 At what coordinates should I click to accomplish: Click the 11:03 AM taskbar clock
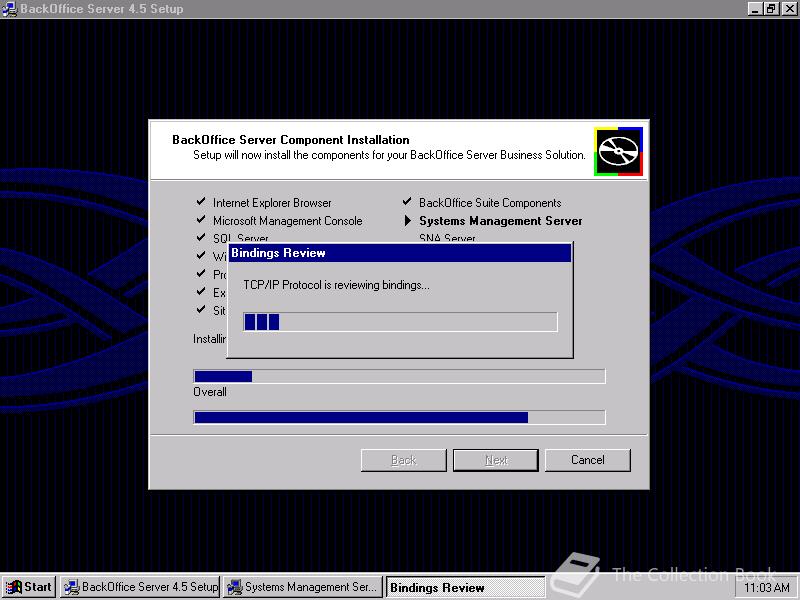click(x=767, y=588)
